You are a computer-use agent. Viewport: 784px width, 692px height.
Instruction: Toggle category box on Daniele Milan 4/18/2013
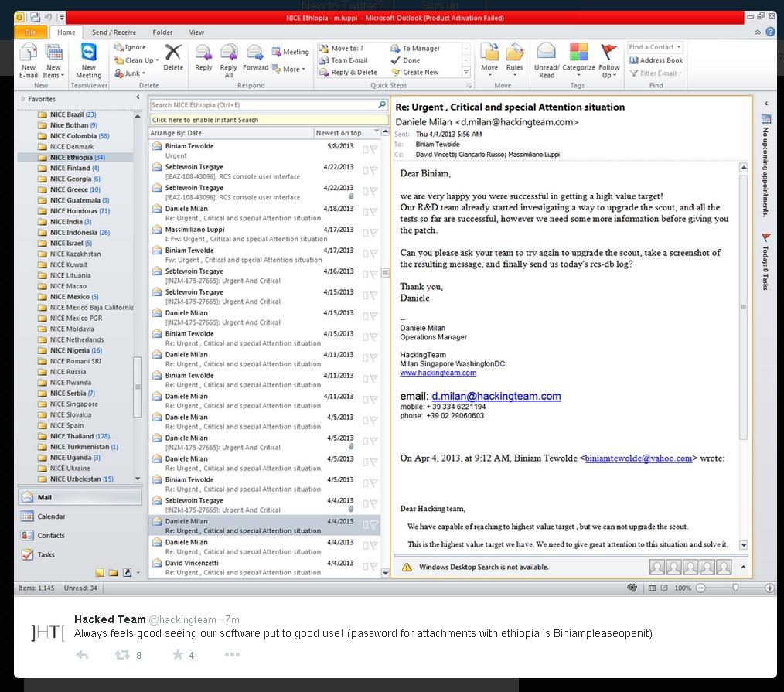[365, 212]
